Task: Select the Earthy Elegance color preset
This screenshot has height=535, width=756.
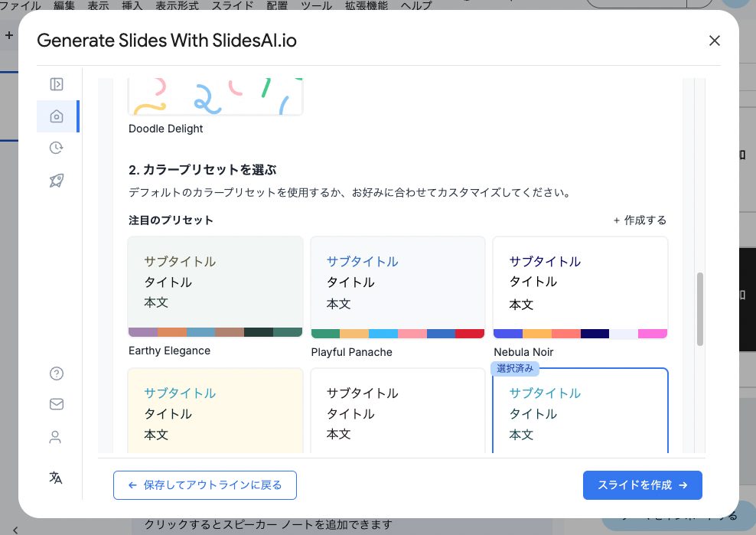Action: (215, 286)
